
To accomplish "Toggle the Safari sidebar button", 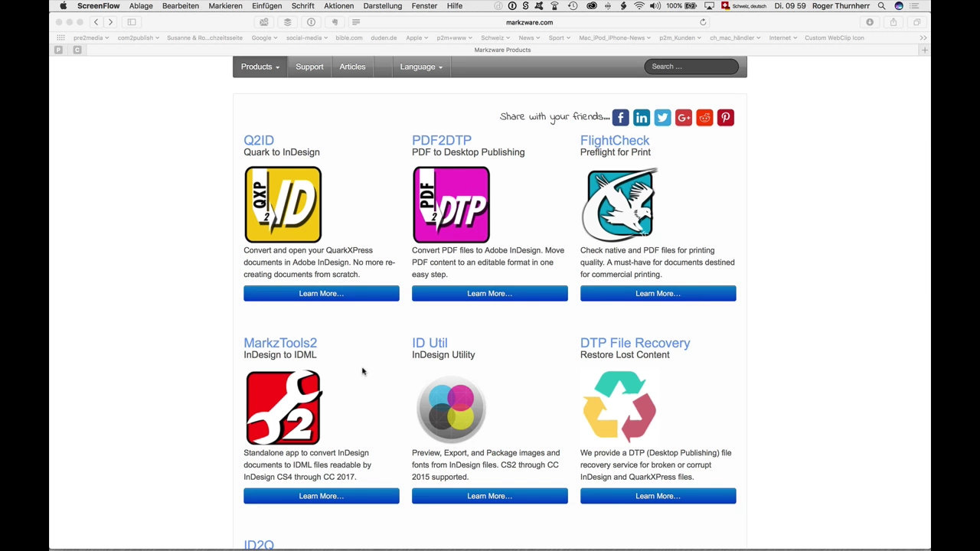I will click(x=132, y=22).
